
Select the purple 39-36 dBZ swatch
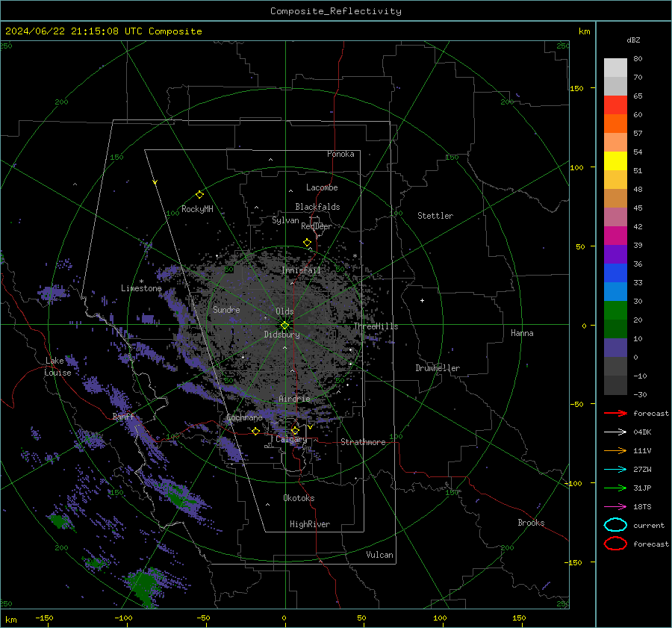coord(615,255)
